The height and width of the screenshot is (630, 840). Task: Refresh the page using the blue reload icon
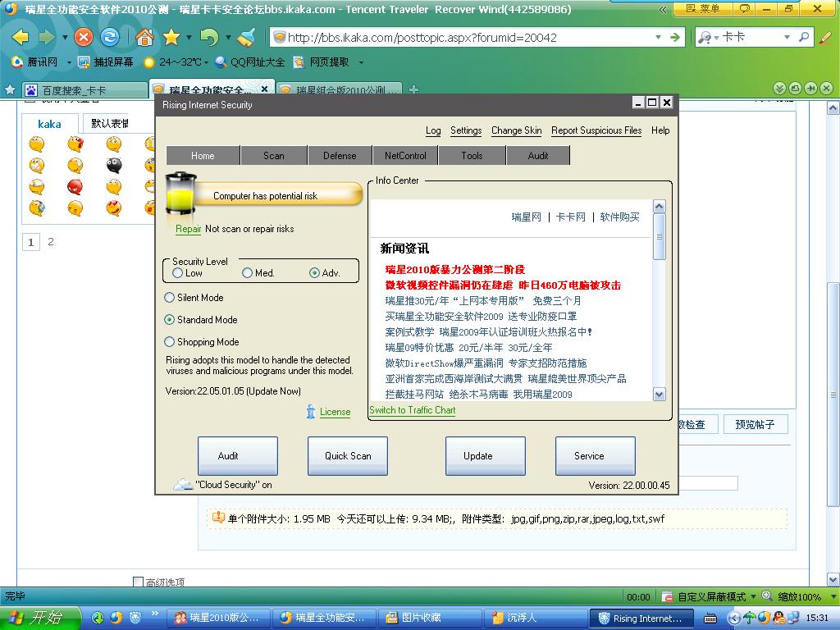point(111,38)
